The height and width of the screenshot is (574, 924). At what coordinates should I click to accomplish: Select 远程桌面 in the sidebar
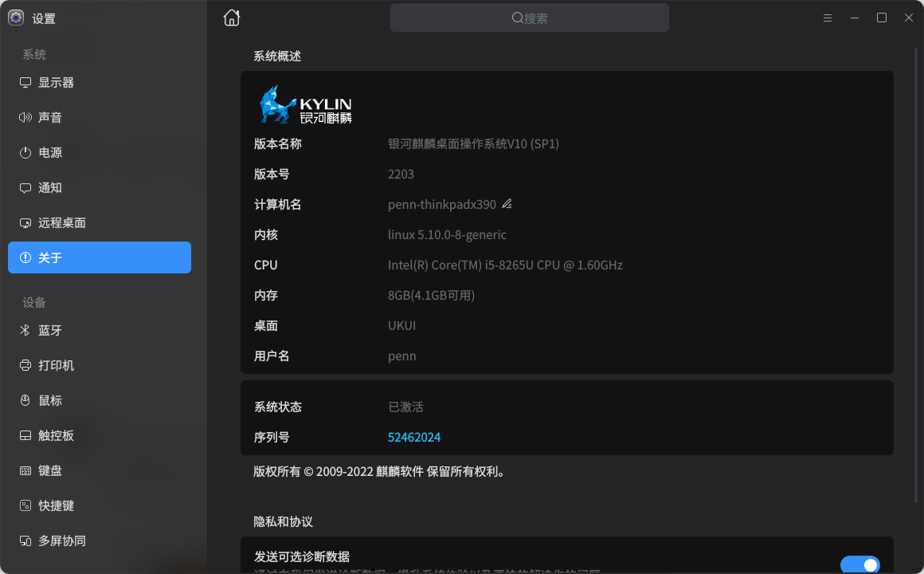[100, 223]
